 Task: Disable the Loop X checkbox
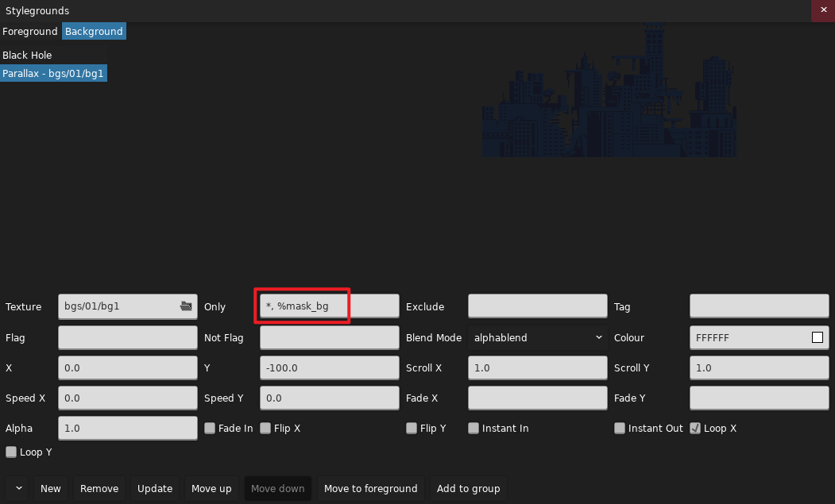(x=695, y=429)
